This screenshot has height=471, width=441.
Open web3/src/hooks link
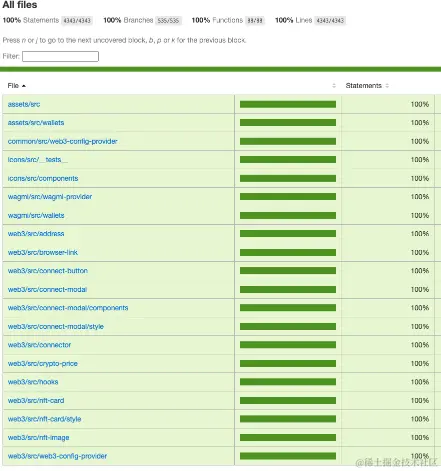point(33,382)
